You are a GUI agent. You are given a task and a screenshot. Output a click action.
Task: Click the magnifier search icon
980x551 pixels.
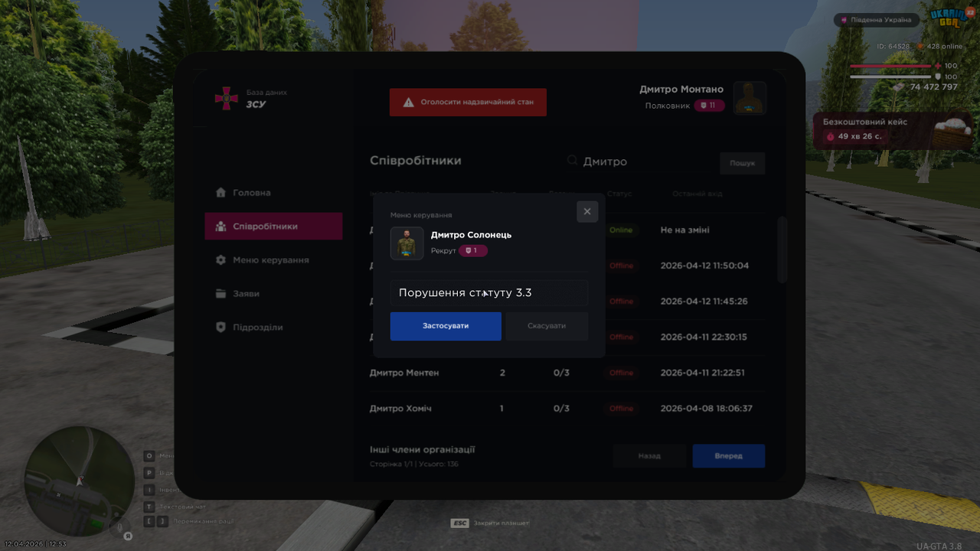point(572,161)
